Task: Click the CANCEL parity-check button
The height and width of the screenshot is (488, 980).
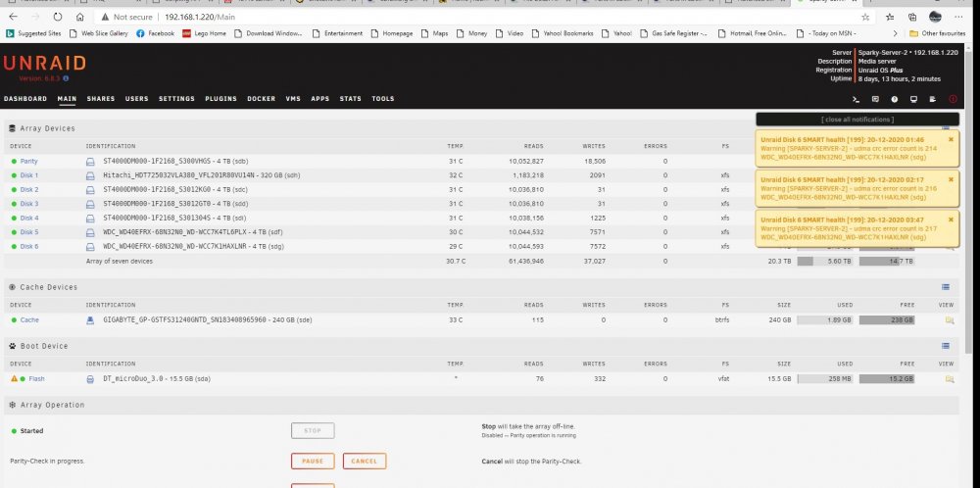Action: point(365,462)
